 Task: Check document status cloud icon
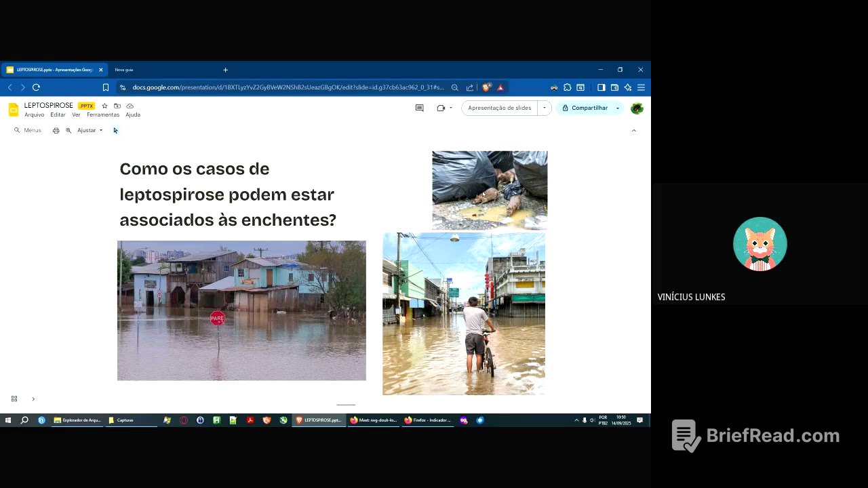pyautogui.click(x=130, y=106)
